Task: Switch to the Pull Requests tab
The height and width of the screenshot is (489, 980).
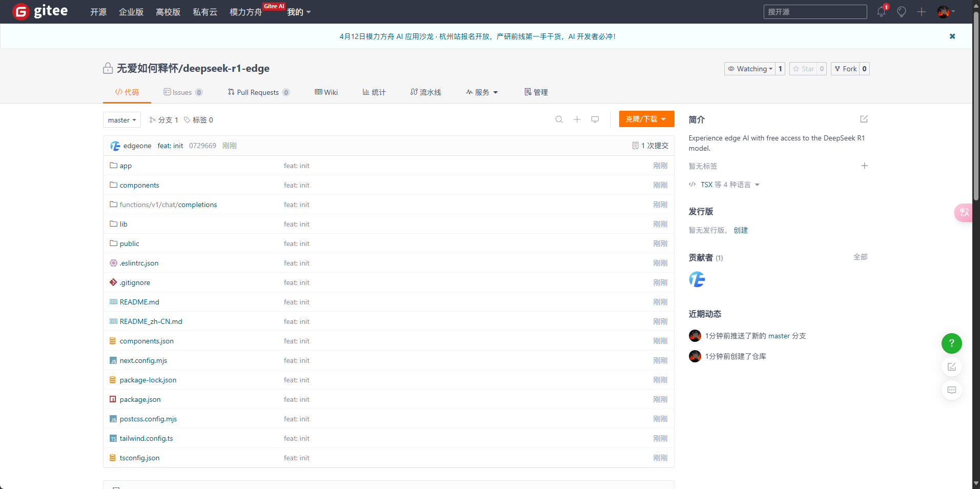Action: click(259, 92)
